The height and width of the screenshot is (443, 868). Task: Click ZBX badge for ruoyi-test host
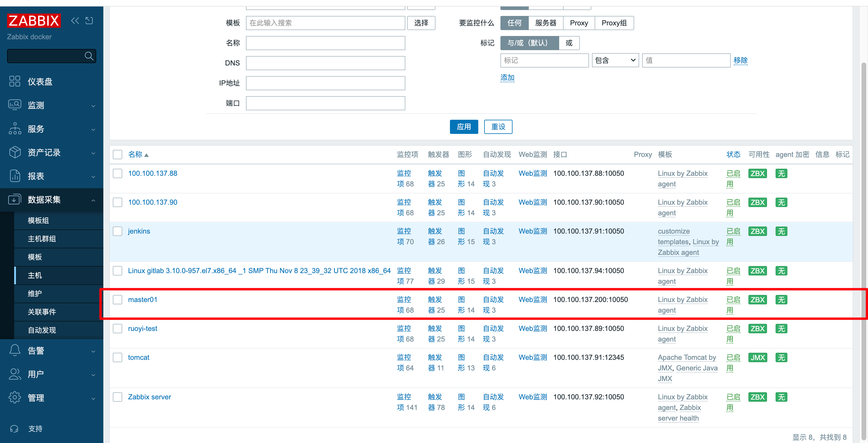pos(758,329)
